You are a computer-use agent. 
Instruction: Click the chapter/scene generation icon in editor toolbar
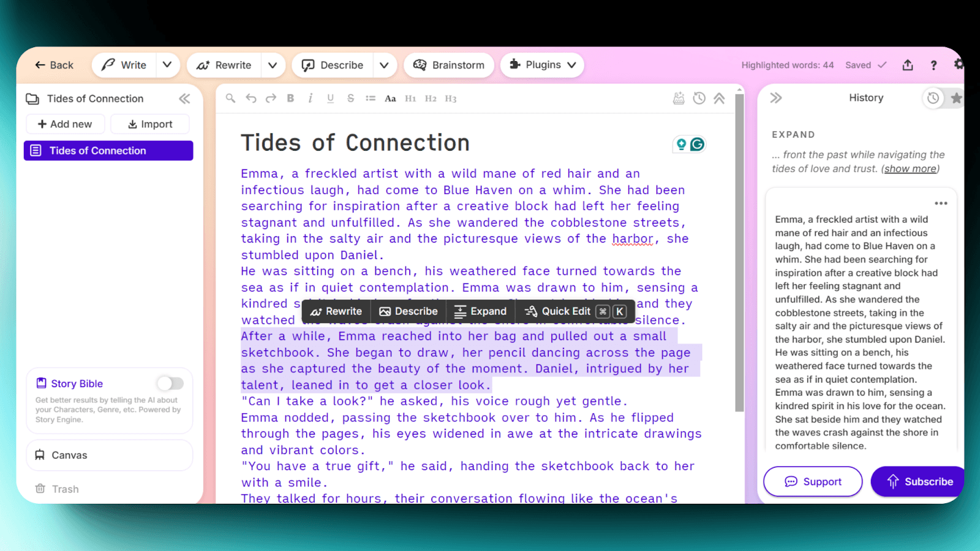click(679, 98)
